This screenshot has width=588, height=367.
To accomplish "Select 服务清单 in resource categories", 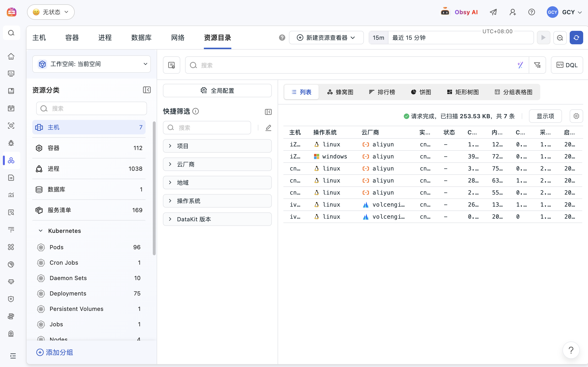I will tap(89, 210).
